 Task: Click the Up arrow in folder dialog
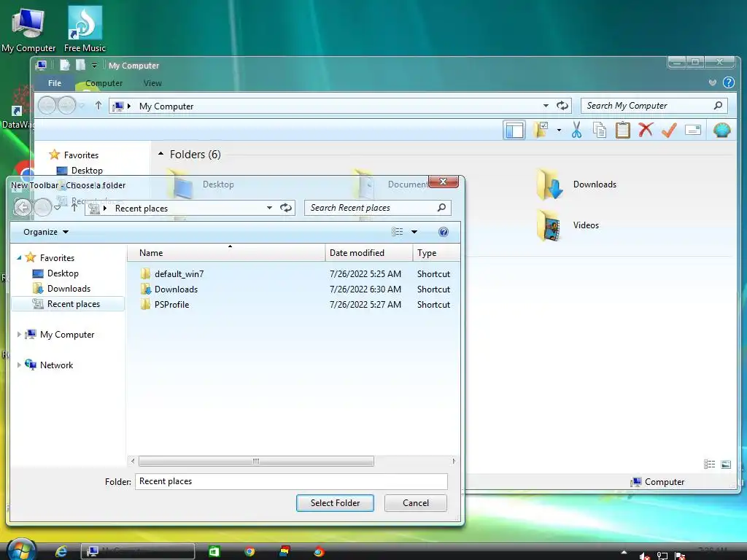[x=74, y=207]
